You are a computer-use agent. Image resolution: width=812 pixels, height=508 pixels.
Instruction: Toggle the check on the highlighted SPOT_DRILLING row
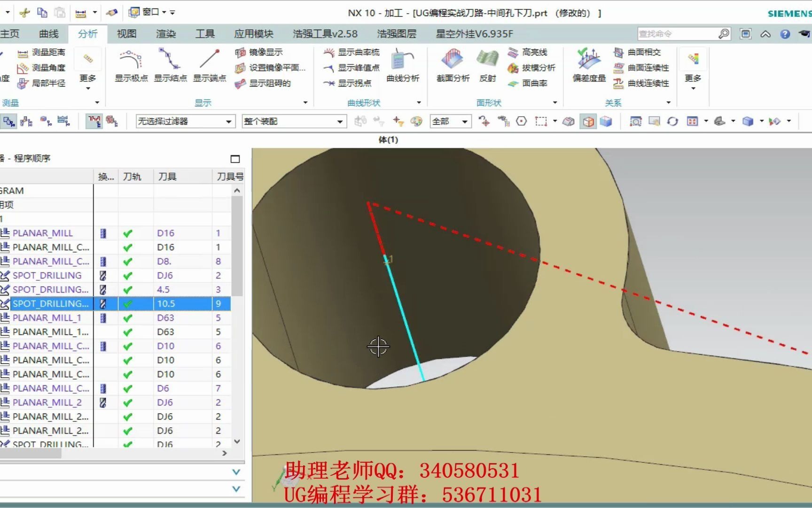coord(127,304)
